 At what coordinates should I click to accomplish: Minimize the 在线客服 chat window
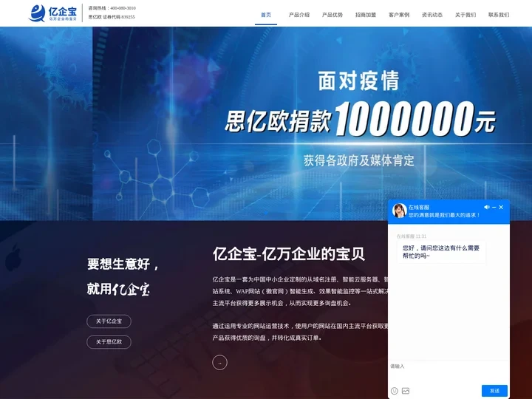coord(494,207)
